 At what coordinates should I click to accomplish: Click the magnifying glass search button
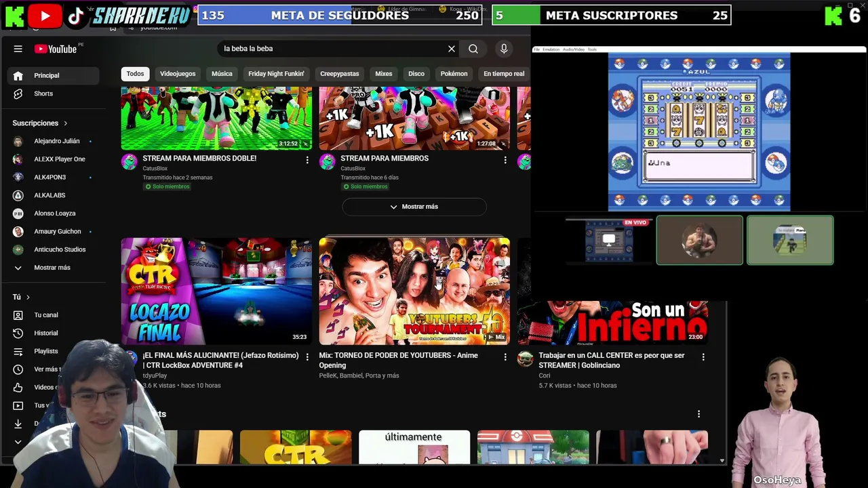pos(473,49)
